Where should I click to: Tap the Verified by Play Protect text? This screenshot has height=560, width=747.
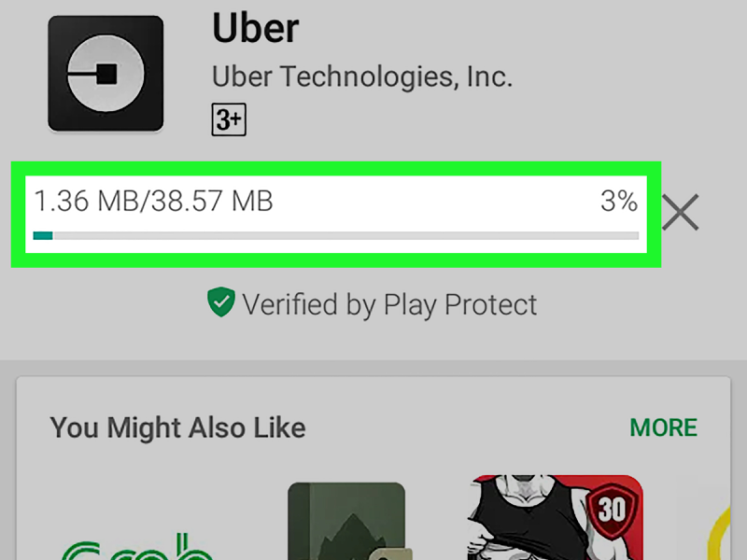[388, 304]
